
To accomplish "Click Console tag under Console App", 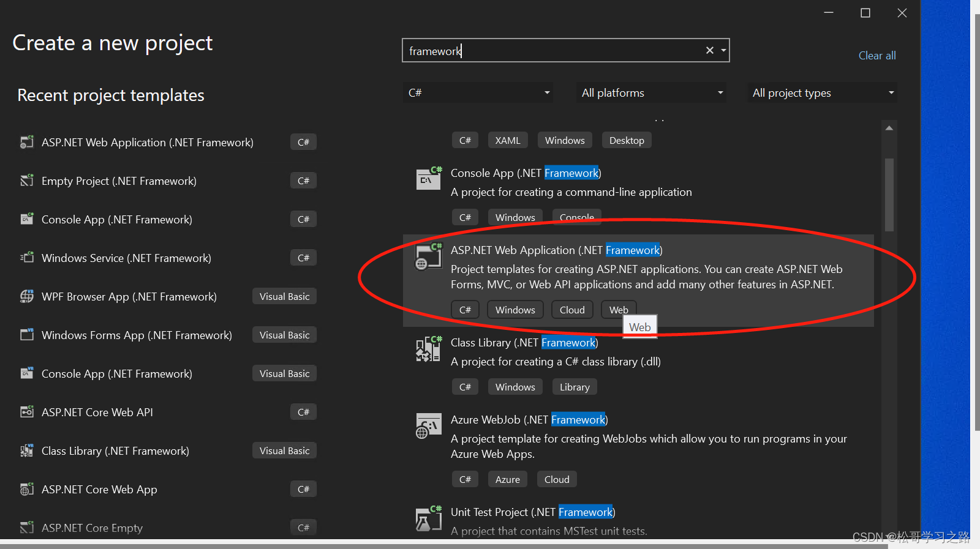I will click(x=577, y=217).
